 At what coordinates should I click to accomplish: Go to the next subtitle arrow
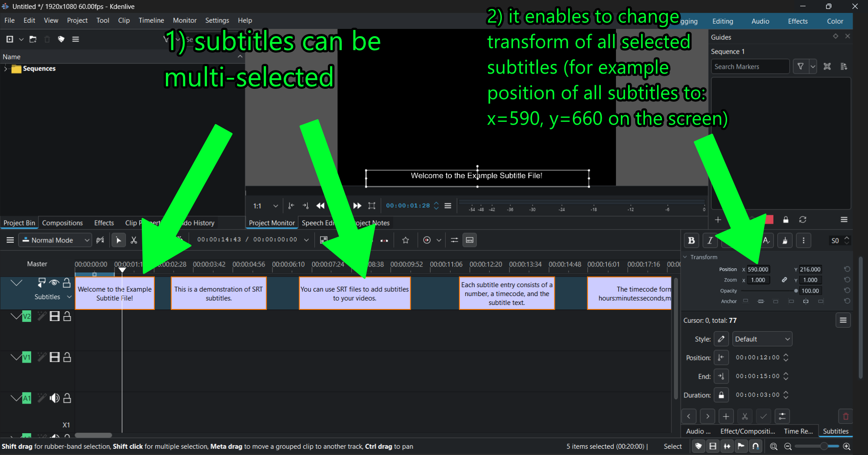coord(707,417)
